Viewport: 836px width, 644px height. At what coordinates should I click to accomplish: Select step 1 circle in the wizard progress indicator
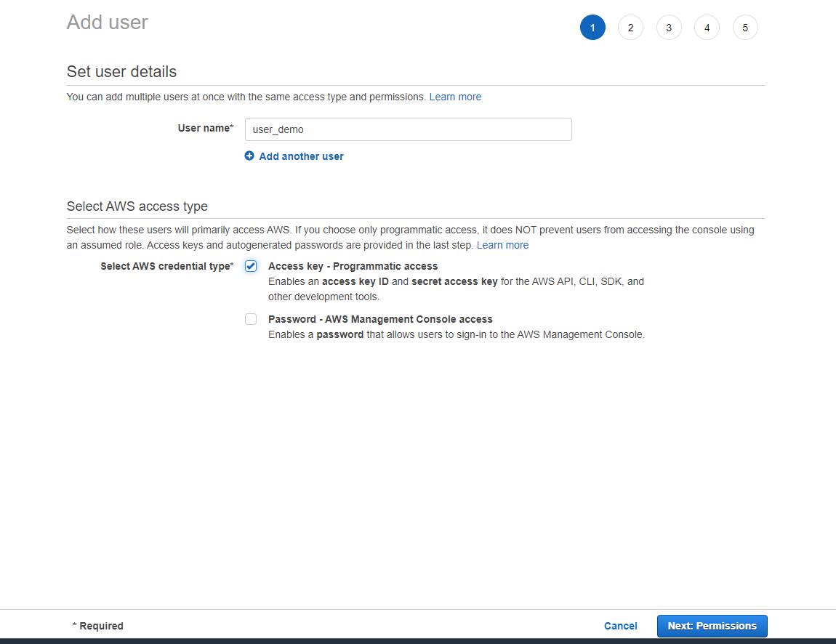tap(592, 27)
